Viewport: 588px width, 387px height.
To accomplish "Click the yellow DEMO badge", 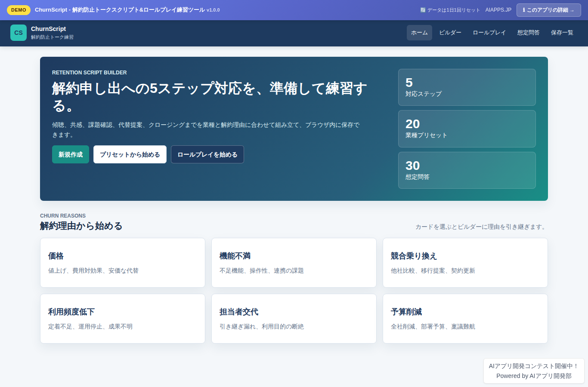I will point(19,10).
